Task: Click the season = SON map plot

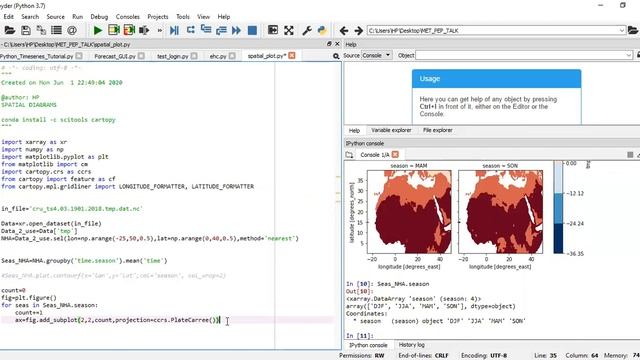Action: (x=500, y=212)
